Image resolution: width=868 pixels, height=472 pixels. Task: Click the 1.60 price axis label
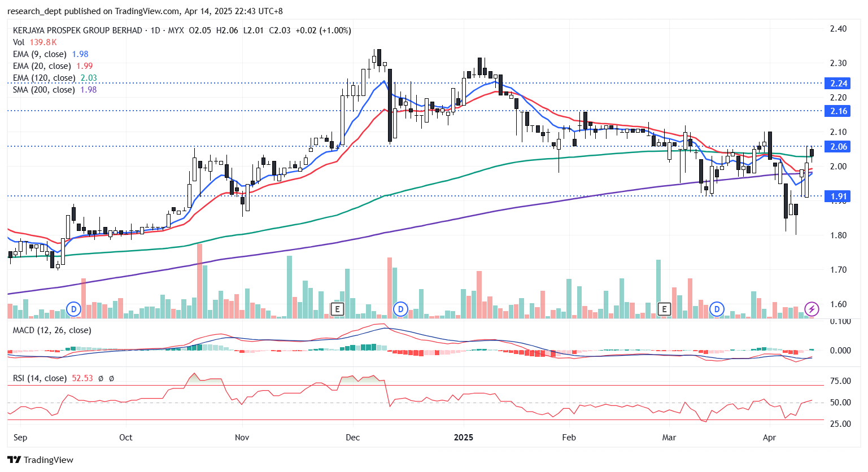point(838,304)
